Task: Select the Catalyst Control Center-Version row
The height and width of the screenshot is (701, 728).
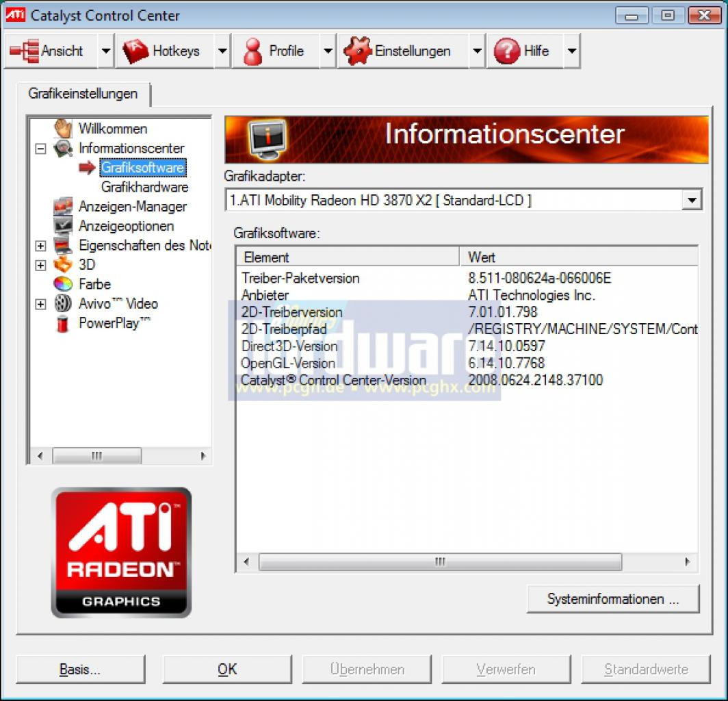Action: (x=467, y=380)
